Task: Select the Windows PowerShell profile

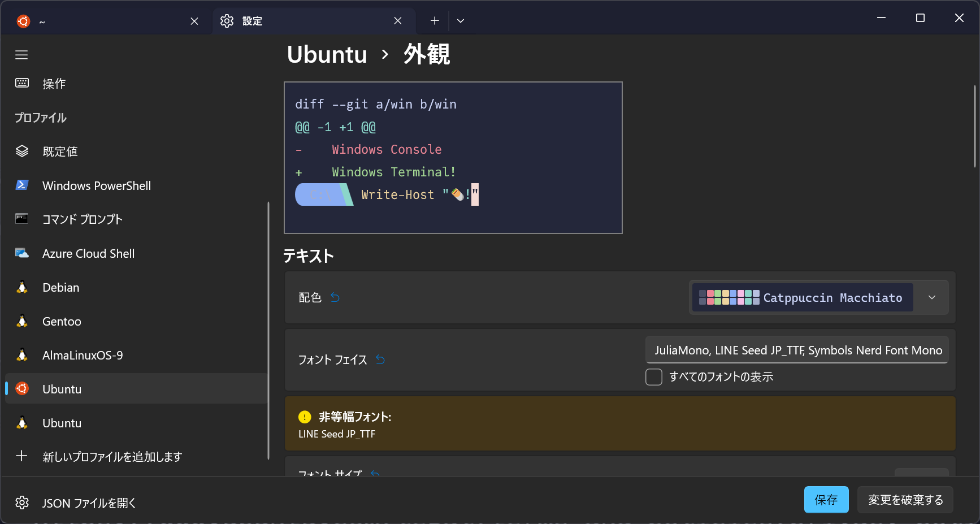Action: click(x=136, y=185)
